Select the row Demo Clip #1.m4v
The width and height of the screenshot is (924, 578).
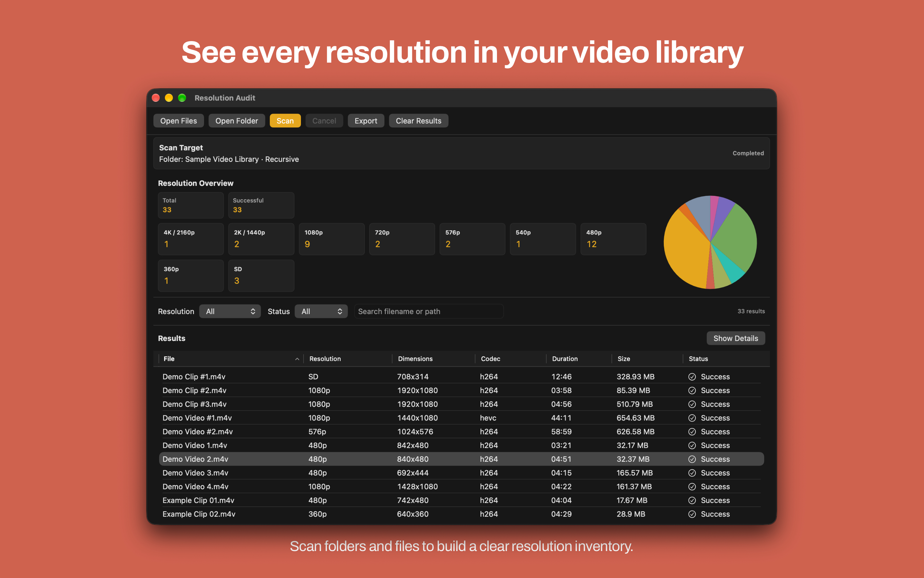coord(461,377)
